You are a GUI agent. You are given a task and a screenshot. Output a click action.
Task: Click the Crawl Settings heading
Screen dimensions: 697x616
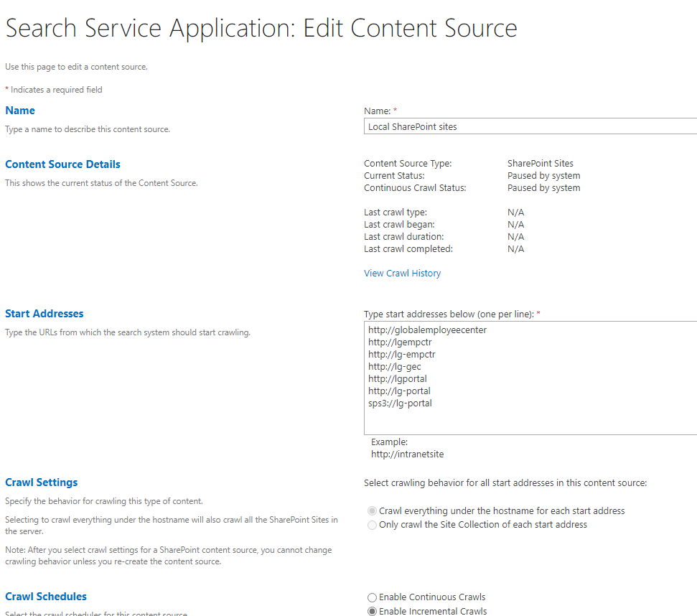tap(42, 482)
